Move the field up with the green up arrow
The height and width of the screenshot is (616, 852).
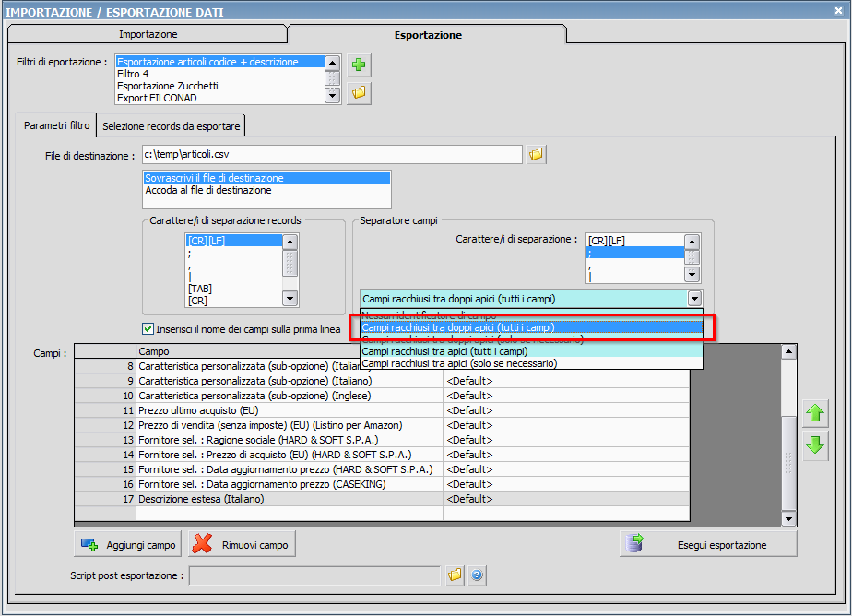tap(815, 413)
